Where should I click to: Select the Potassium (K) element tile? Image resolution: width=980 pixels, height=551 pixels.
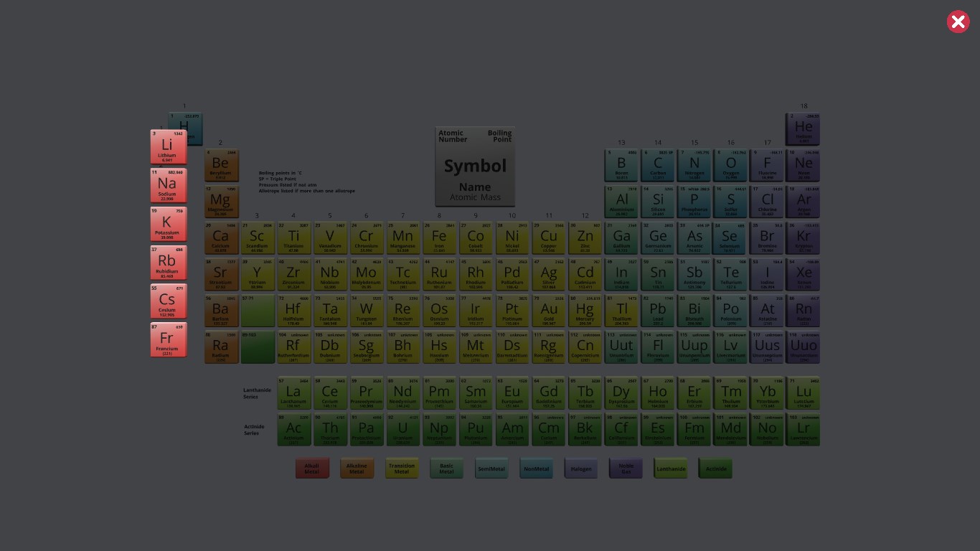pyautogui.click(x=168, y=225)
